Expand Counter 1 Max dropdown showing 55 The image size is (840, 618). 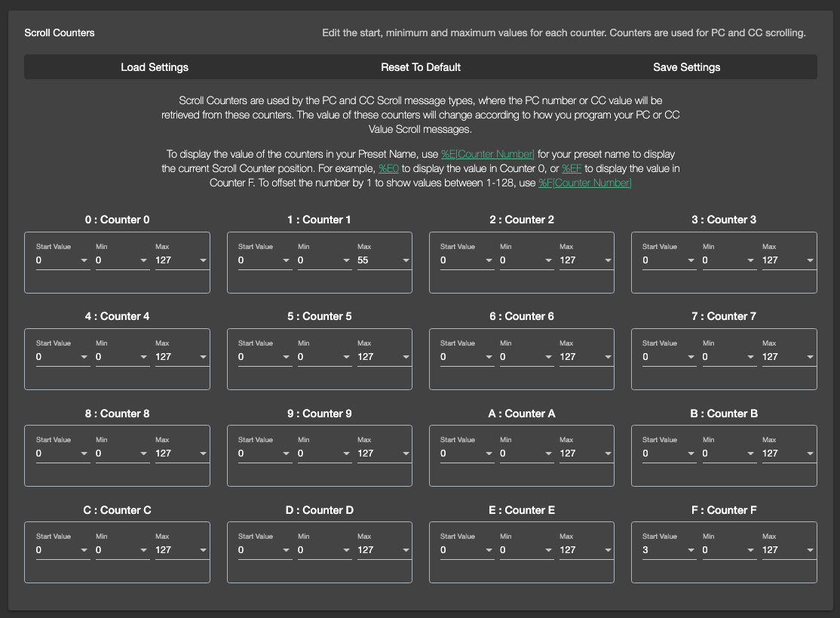384,260
